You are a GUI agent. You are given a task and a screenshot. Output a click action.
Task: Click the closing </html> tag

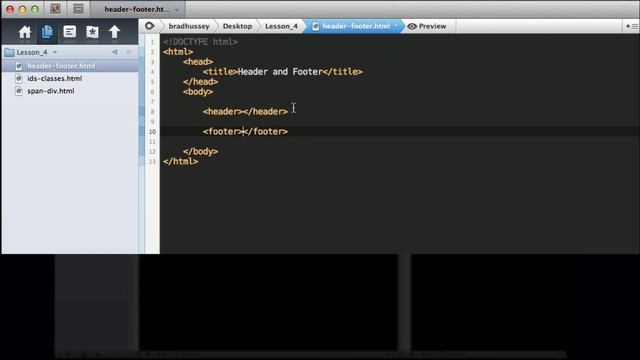[180, 162]
